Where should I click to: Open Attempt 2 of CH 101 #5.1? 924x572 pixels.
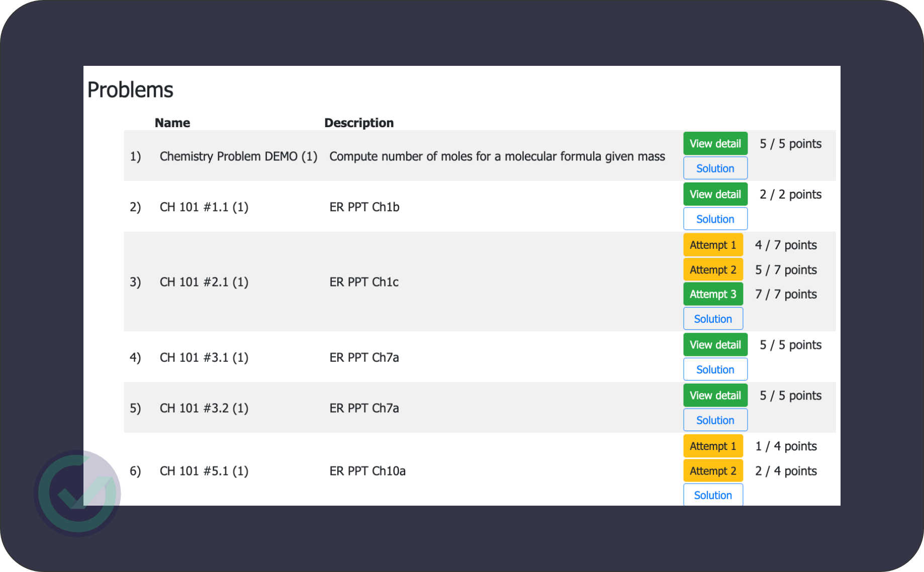[712, 471]
